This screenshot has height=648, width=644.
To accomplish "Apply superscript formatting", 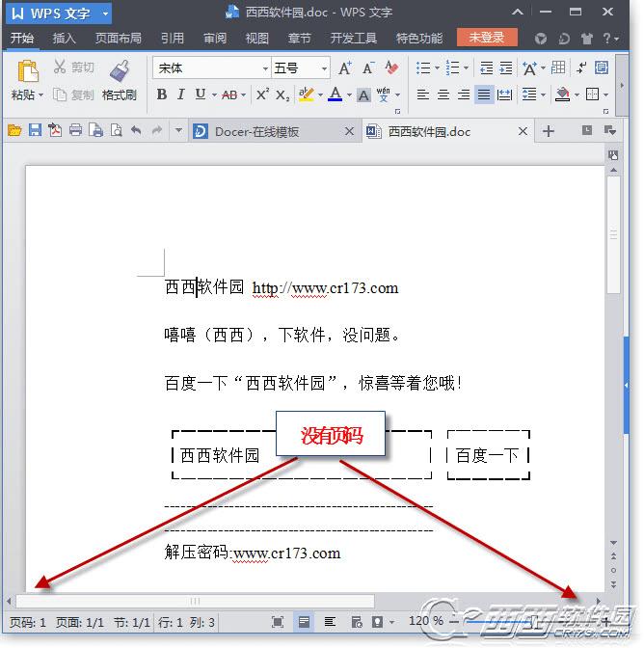I will [263, 94].
